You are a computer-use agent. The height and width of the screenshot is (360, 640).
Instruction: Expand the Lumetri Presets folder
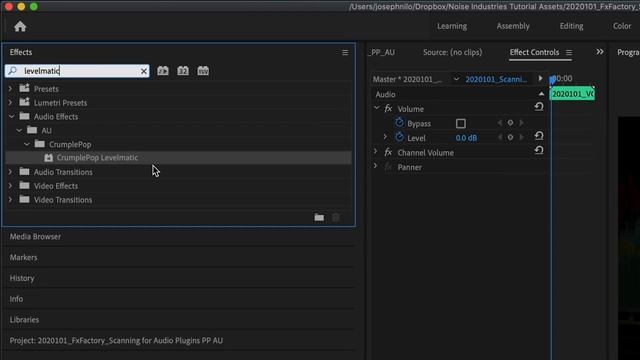coord(11,102)
